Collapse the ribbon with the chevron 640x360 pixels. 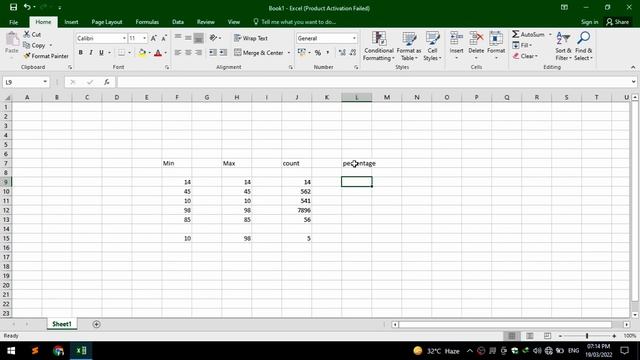pos(633,67)
